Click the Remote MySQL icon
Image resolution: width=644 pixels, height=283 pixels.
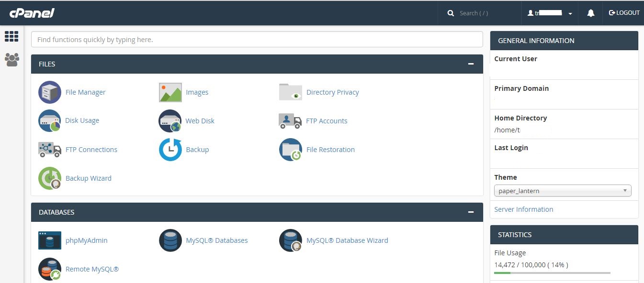click(x=50, y=269)
